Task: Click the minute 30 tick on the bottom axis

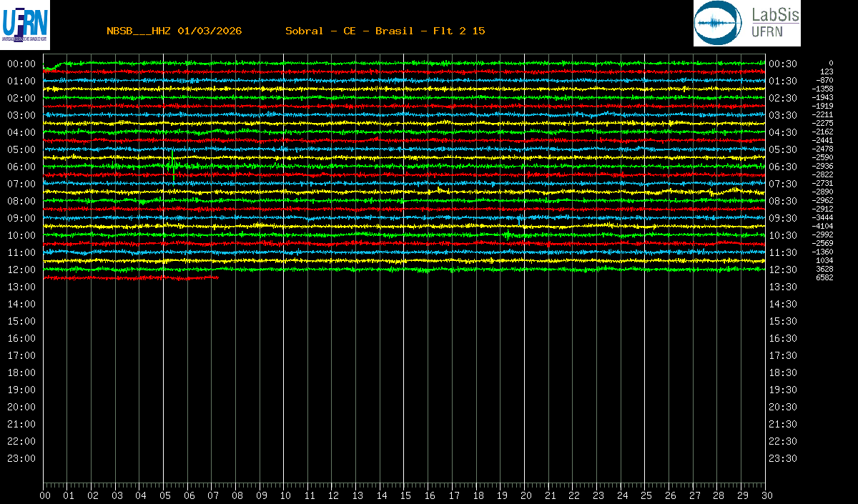Action: 766,495
